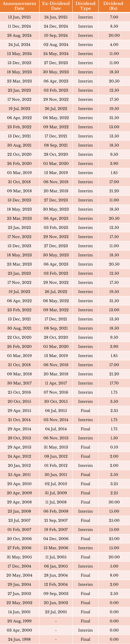The height and width of the screenshot is (644, 130).
Task: Select the 11 Jul, 2008 ex-dividend date
Action: (x=56, y=502)
